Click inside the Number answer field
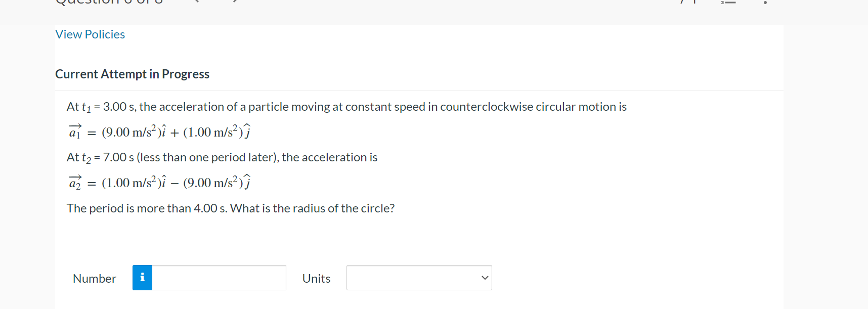 pos(219,277)
